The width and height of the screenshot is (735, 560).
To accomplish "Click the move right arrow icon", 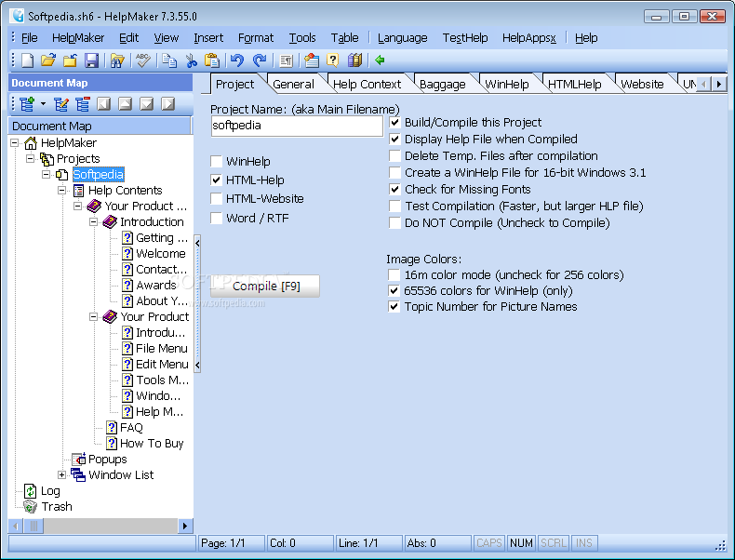I will tap(167, 103).
